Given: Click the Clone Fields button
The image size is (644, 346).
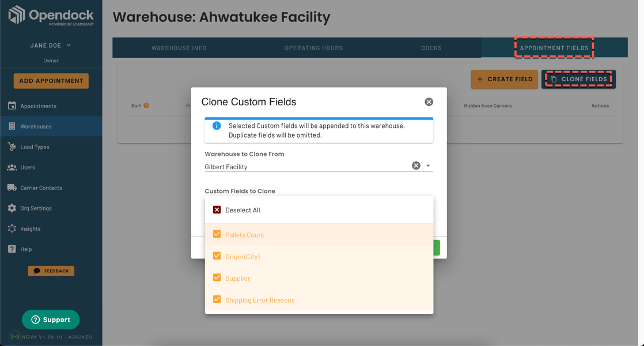Looking at the screenshot, I should point(578,79).
